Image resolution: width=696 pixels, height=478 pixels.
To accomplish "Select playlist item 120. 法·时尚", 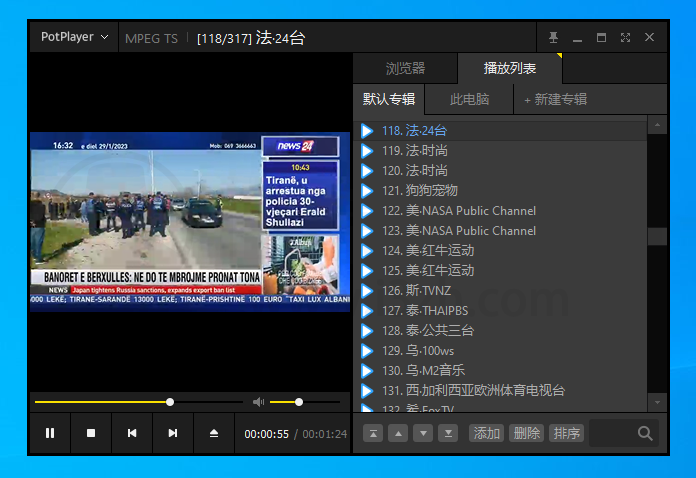I will coord(500,170).
